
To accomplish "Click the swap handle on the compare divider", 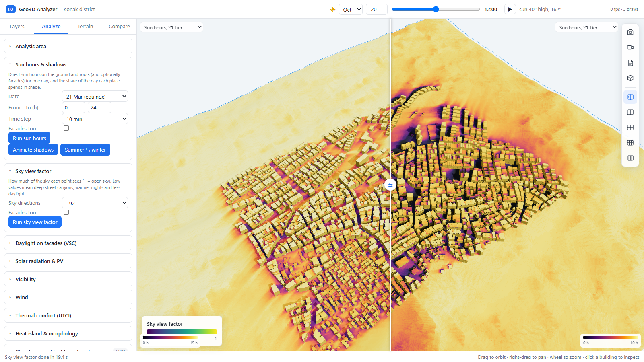I will point(390,185).
